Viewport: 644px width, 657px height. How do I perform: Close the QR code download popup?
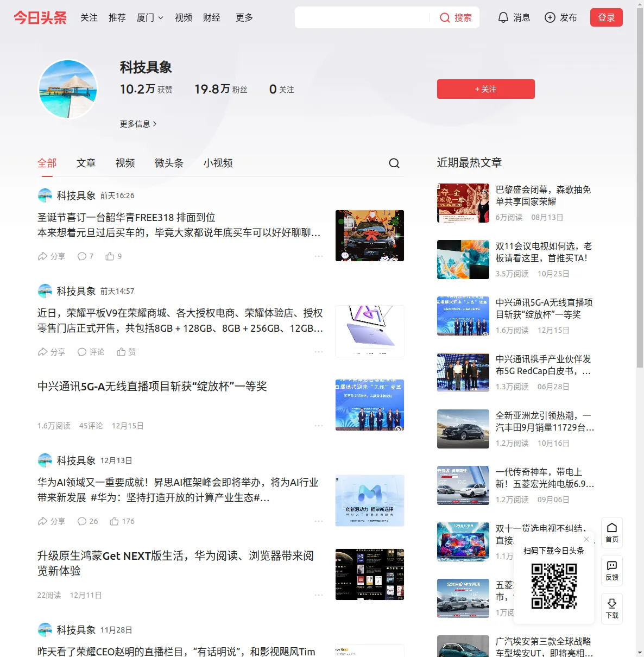[586, 539]
